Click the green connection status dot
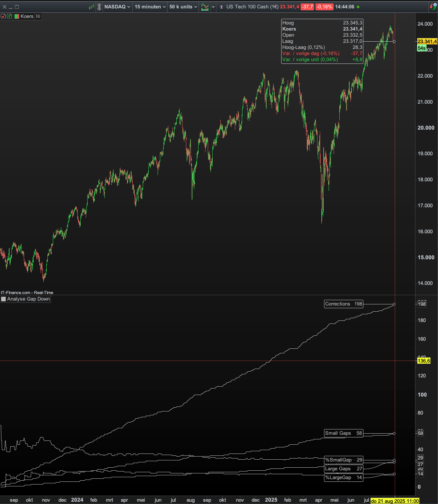Viewport: 438px width, 504px height. [358, 7]
